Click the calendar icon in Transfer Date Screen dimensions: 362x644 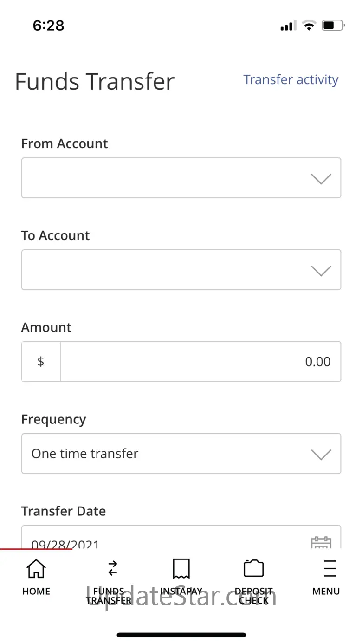(321, 542)
